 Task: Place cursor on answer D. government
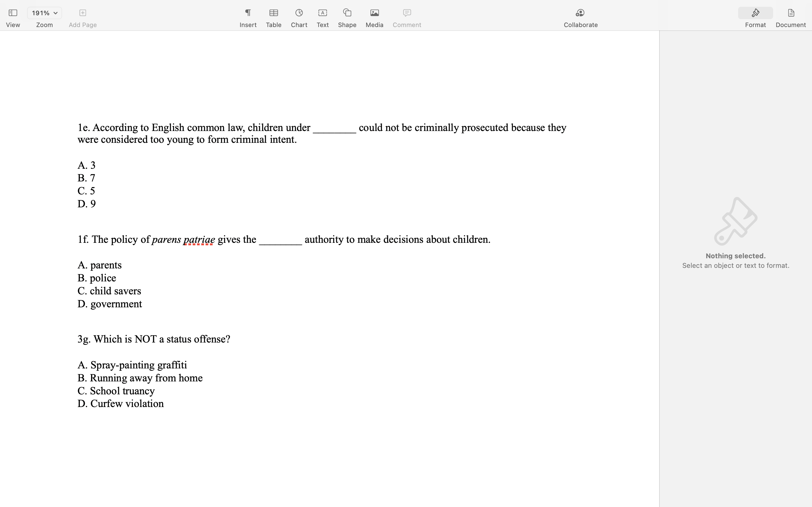point(110,304)
